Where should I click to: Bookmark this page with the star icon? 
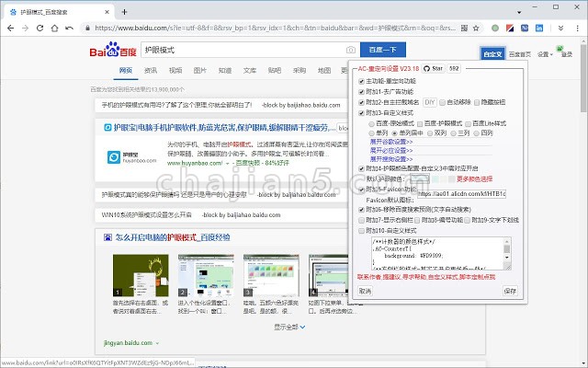click(476, 29)
